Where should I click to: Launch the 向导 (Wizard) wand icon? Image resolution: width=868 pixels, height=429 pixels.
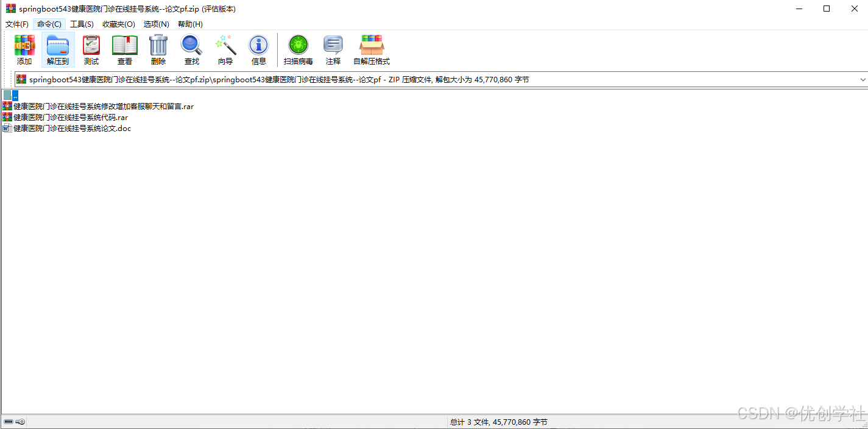point(225,49)
